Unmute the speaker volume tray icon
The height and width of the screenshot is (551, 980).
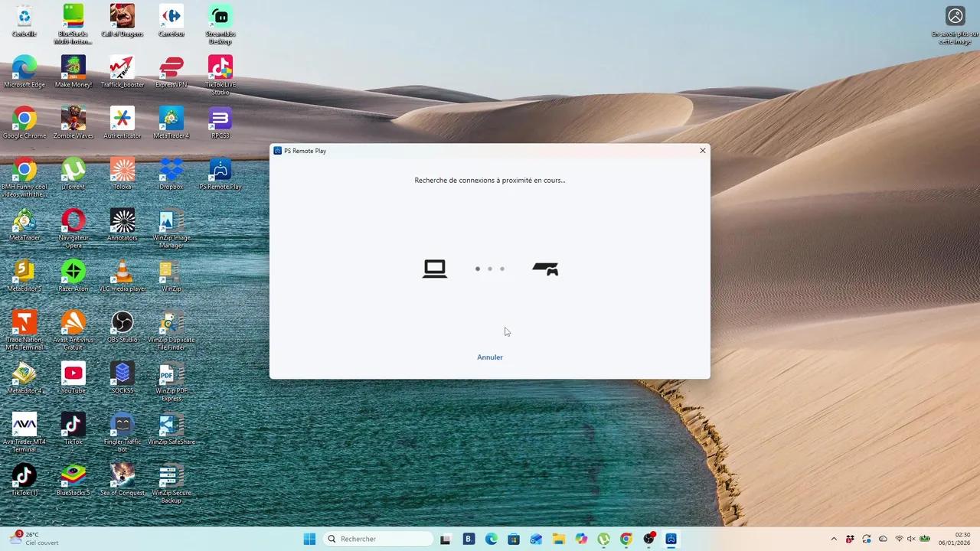point(911,539)
